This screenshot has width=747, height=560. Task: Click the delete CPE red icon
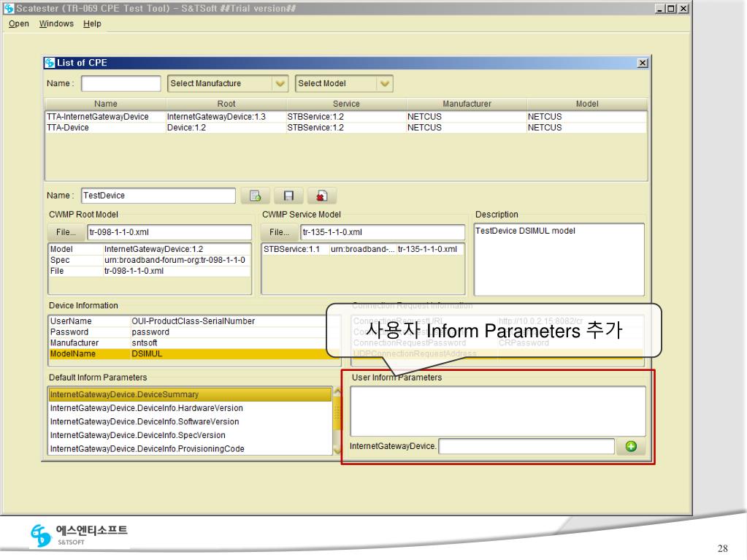pos(322,196)
